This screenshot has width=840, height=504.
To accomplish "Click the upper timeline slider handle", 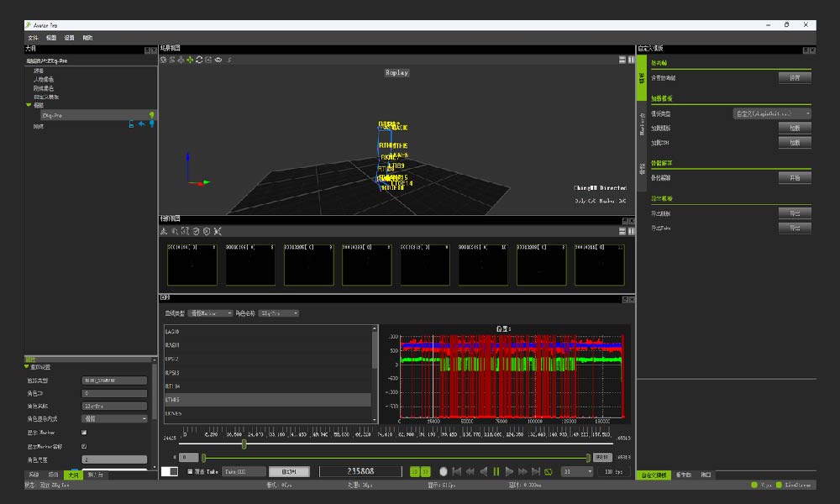I will pos(244,444).
